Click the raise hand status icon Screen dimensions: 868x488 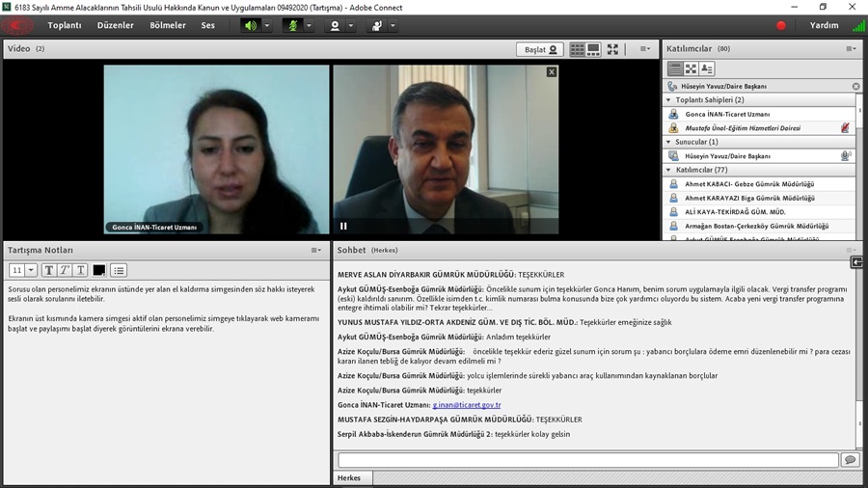coord(377,25)
